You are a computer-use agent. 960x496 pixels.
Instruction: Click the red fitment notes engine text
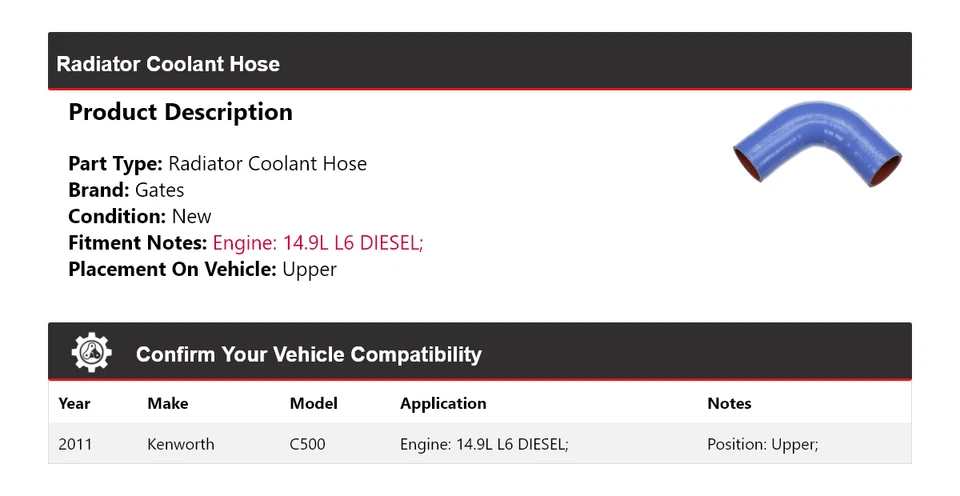click(x=318, y=243)
